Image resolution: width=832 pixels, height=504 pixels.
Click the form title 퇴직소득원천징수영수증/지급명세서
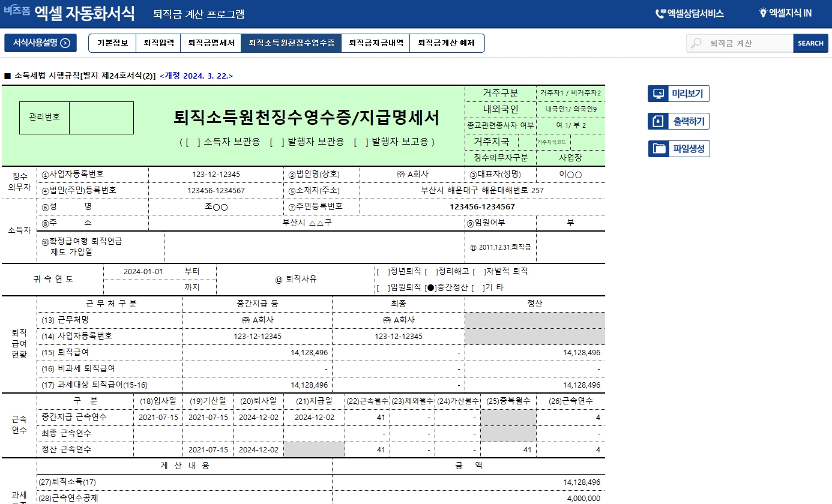tap(306, 118)
